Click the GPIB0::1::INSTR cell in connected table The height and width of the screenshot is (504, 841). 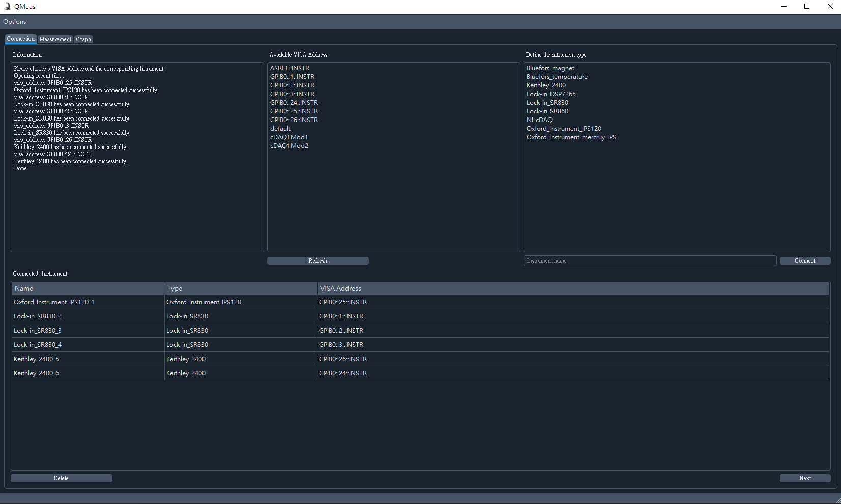pyautogui.click(x=573, y=316)
